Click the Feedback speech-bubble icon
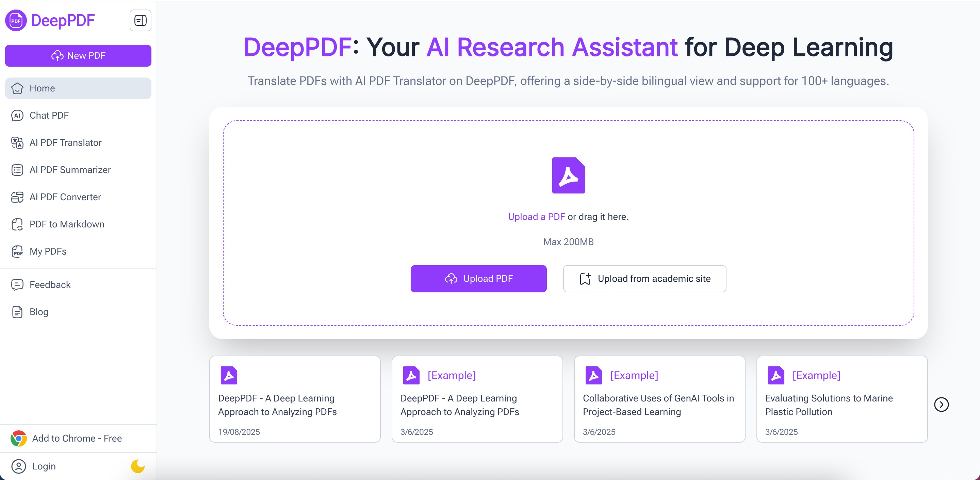This screenshot has width=980, height=480. (17, 285)
